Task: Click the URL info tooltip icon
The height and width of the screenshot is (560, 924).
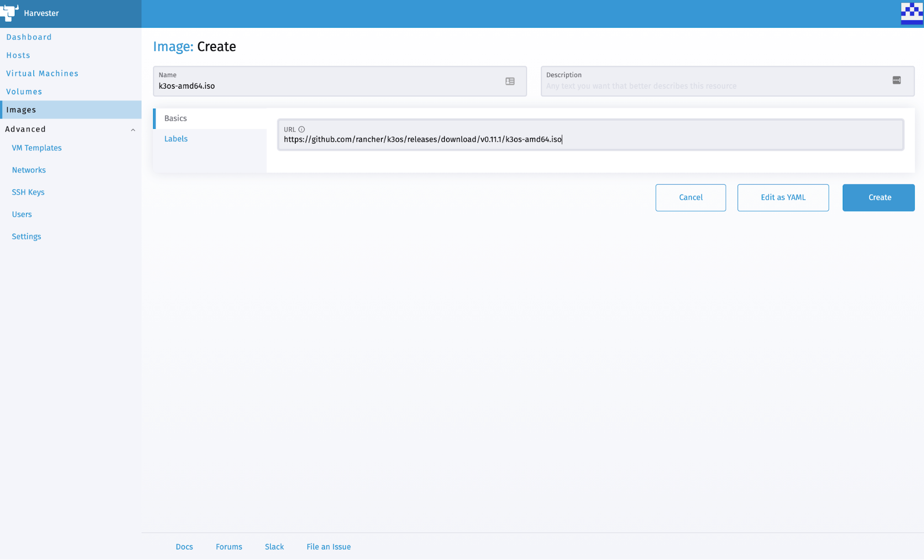Action: (302, 129)
